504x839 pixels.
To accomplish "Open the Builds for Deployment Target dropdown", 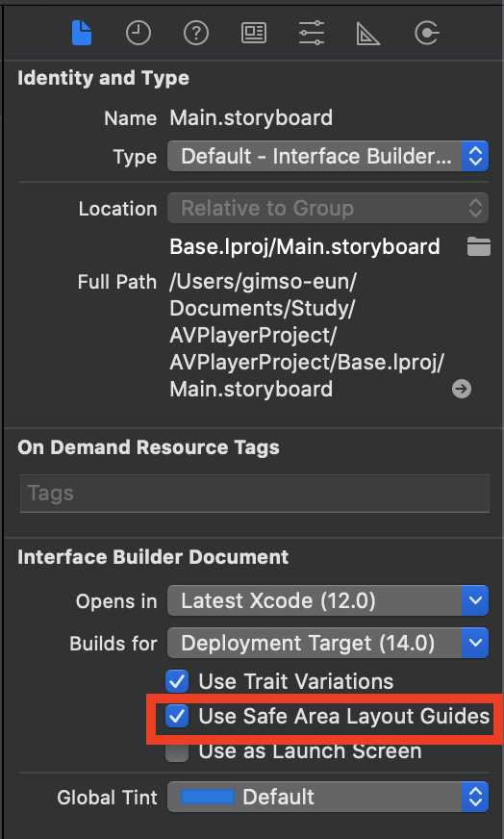I will point(327,643).
